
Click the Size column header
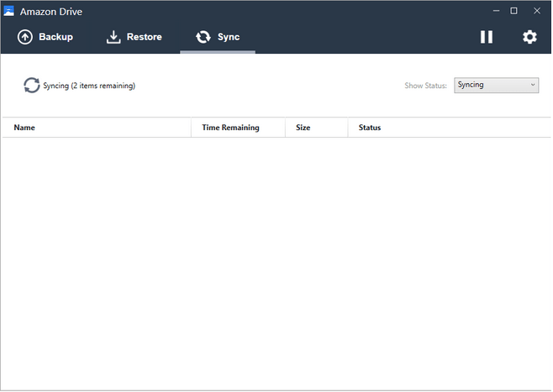(303, 128)
